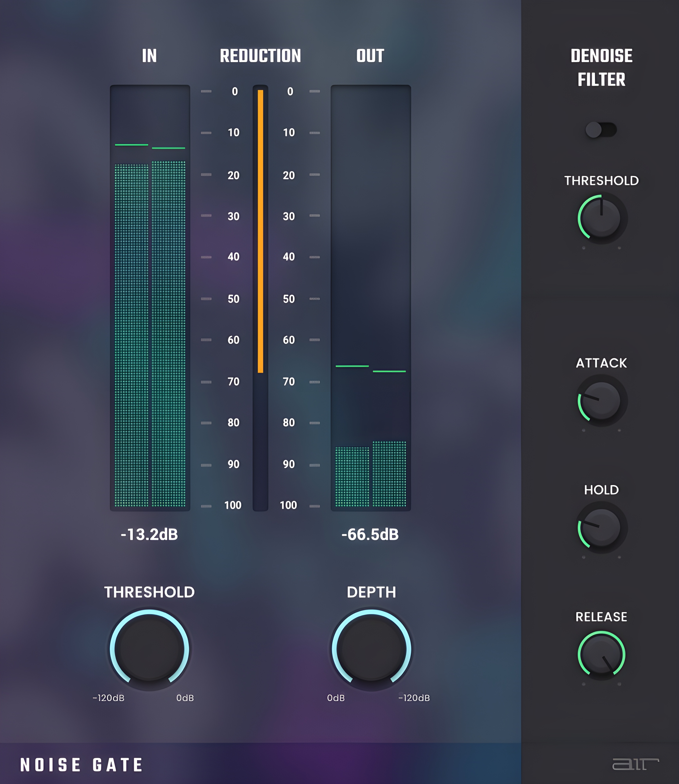Click the -120dB label under Threshold knob
This screenshot has width=679, height=784.
coord(109,698)
